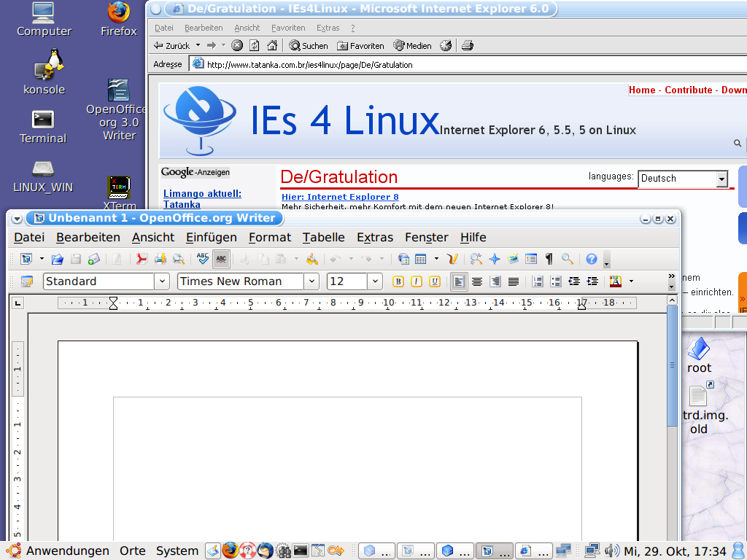The width and height of the screenshot is (747, 560).
Task: Expand the Times New Roman font dropdown
Action: [311, 281]
